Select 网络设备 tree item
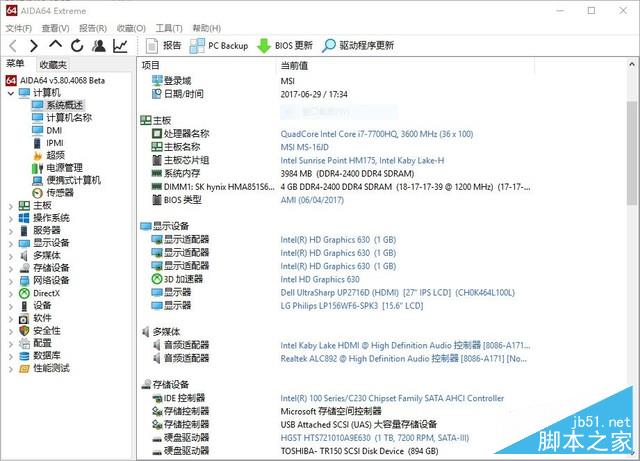640x461 pixels. 51,281
